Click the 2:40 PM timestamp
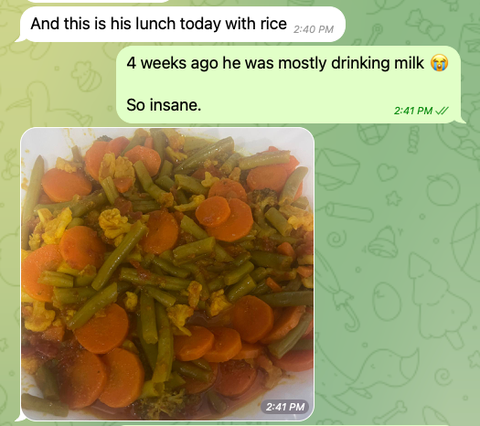Screen dimensions: 480x426 (313, 29)
